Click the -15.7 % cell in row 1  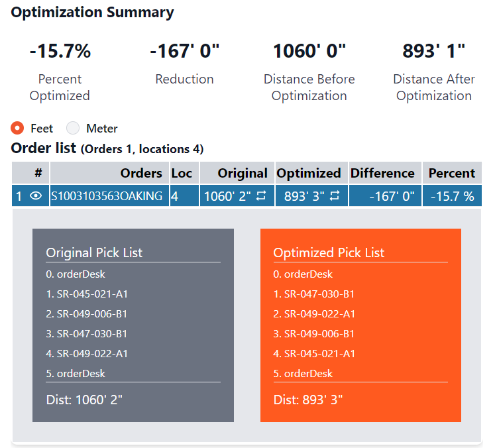(x=451, y=196)
